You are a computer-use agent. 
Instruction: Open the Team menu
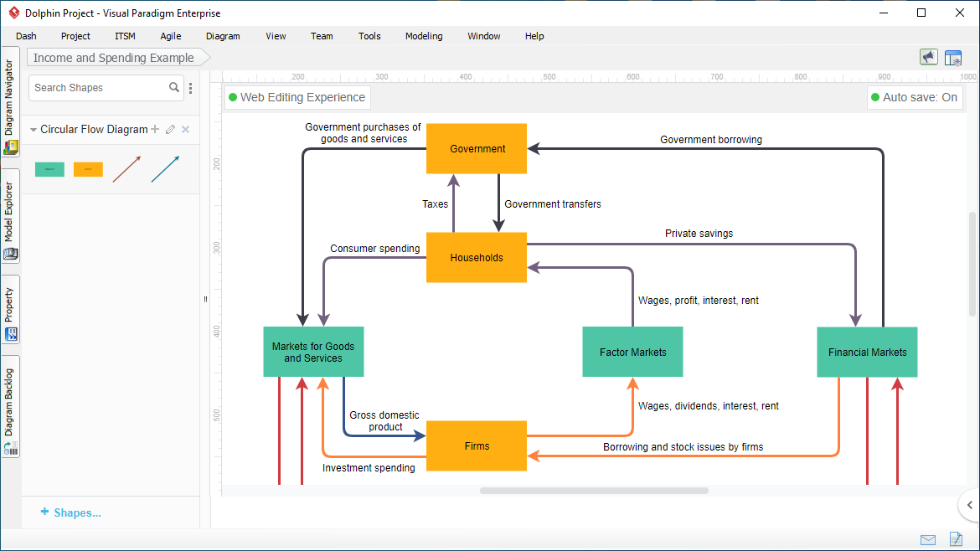tap(322, 36)
